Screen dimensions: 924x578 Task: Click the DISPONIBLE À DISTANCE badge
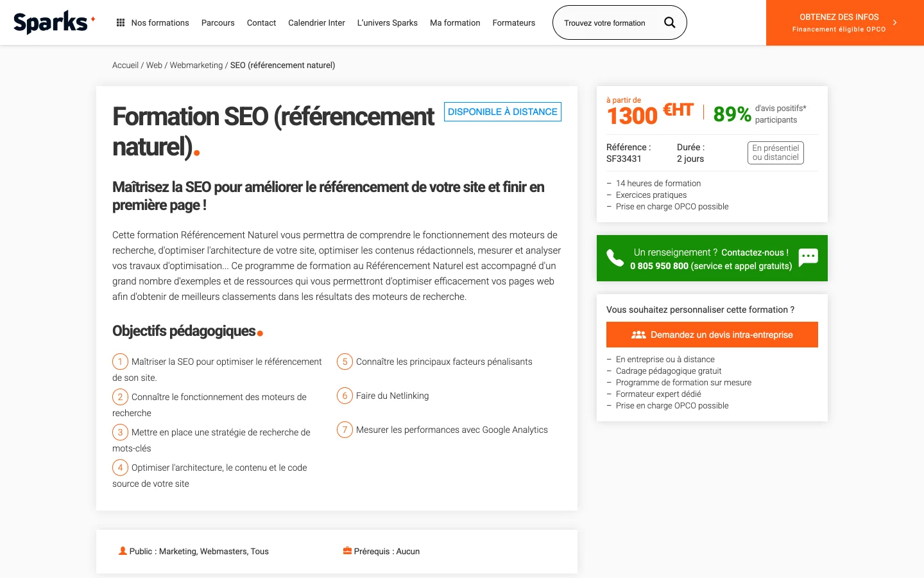(x=502, y=112)
